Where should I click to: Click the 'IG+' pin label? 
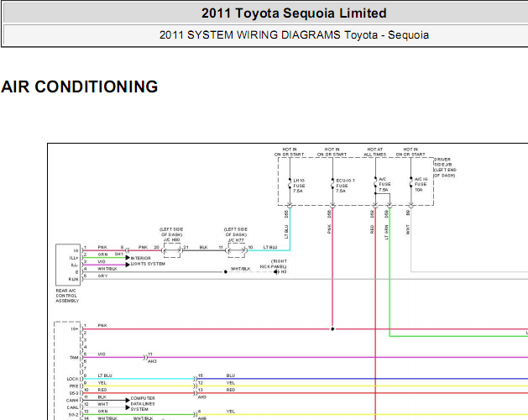75,328
